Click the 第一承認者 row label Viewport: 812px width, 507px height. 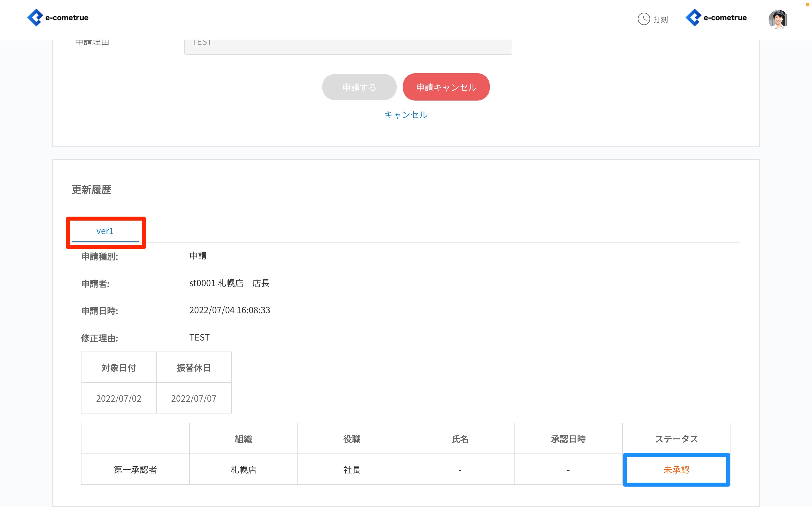pos(135,470)
